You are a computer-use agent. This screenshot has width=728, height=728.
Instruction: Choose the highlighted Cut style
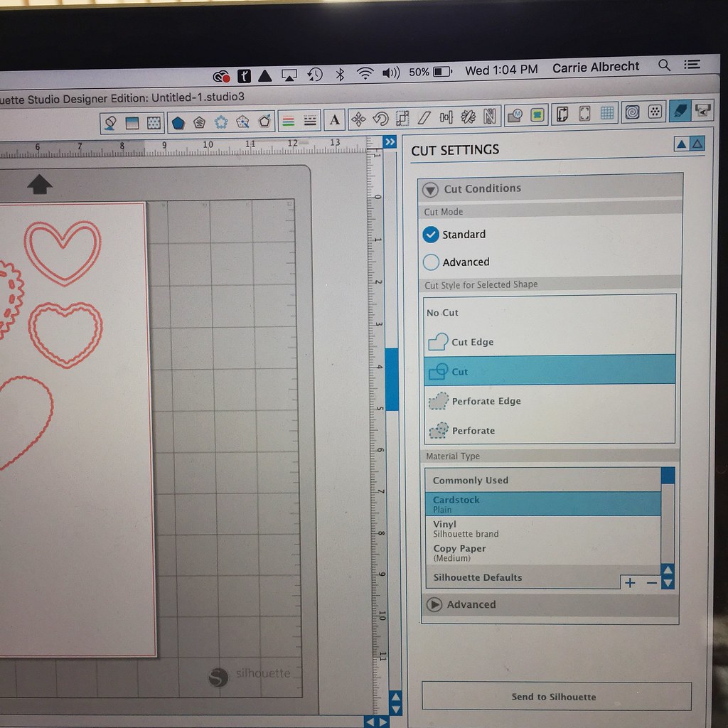tap(550, 371)
